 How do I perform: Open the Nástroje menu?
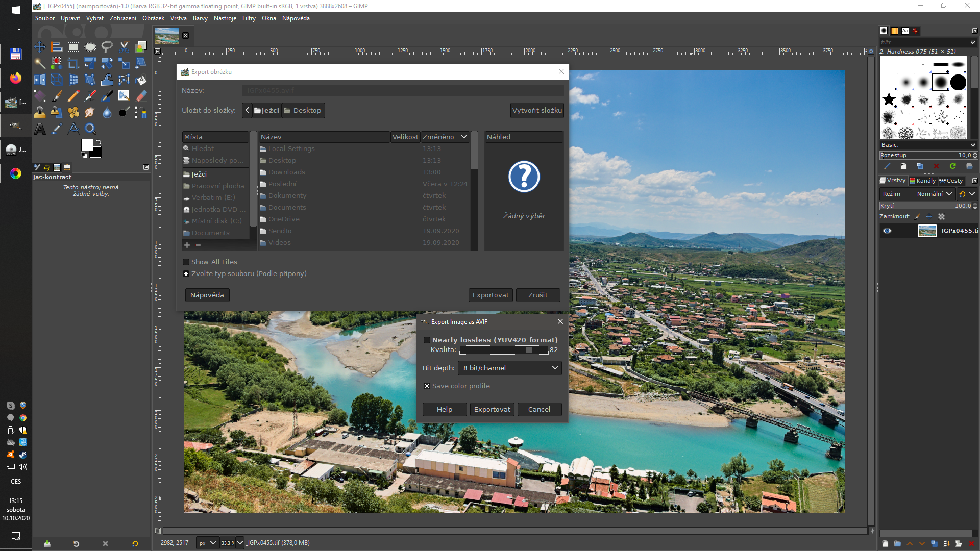tap(225, 18)
